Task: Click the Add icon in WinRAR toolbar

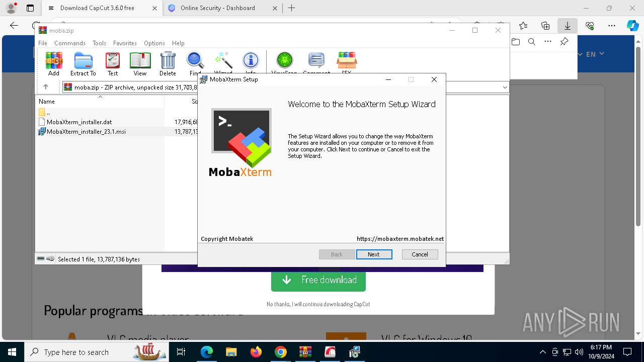Action: pos(54,64)
